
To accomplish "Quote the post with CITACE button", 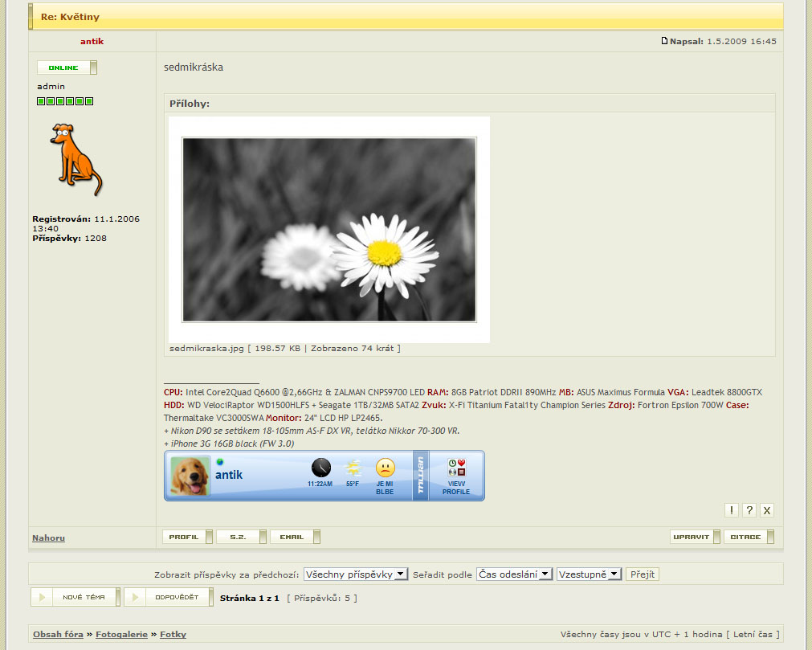I will [749, 537].
